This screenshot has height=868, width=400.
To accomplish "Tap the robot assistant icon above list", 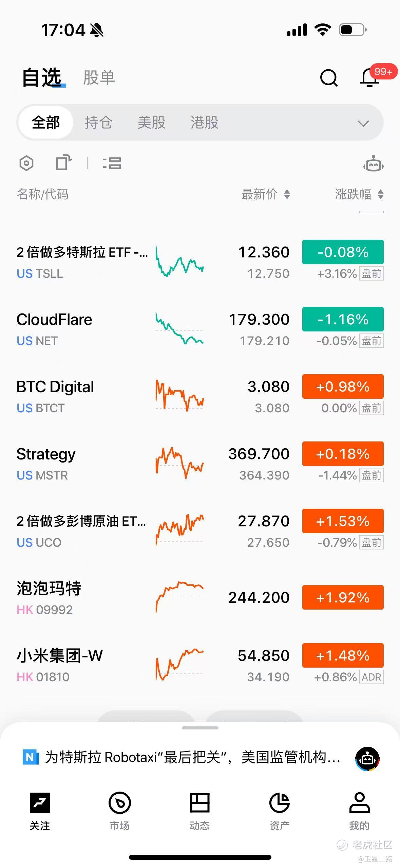I will point(373,164).
